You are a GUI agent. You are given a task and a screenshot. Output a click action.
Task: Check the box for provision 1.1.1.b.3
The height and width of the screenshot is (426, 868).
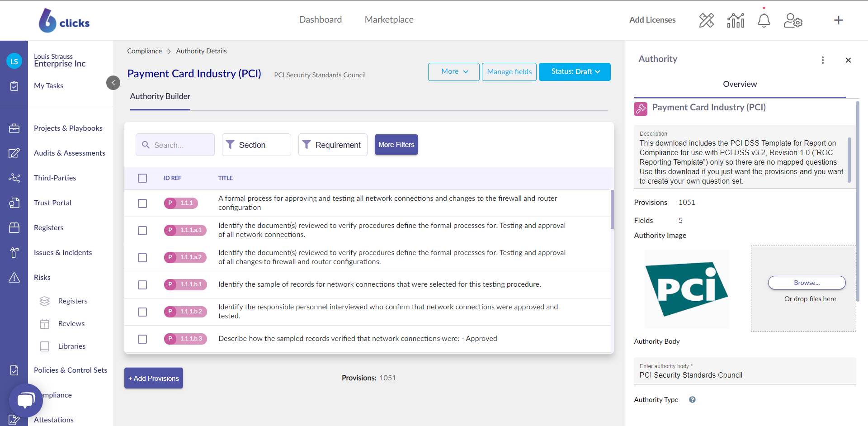[142, 339]
